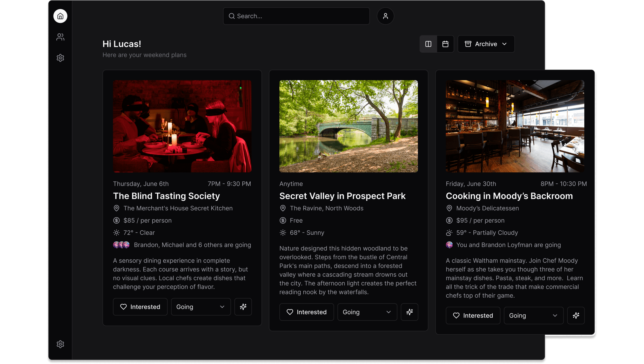Select "7PM - 9:30 PM" time text
The image size is (644, 364).
click(x=229, y=184)
